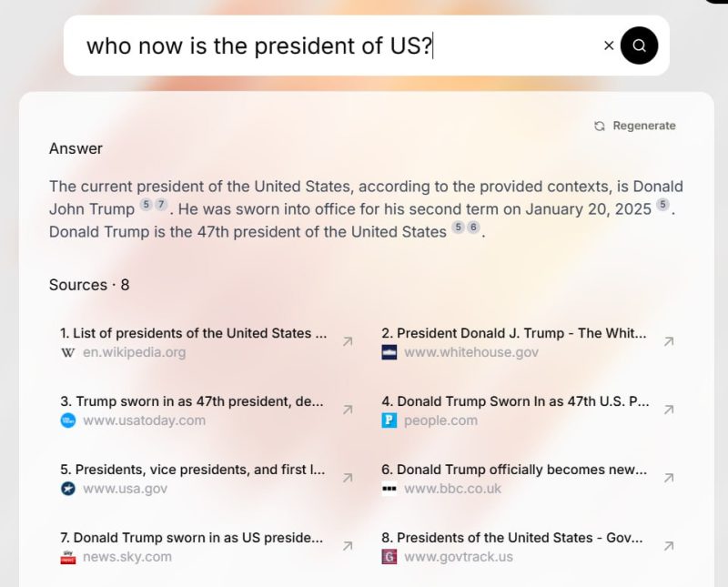Focus the search query input field
Screen dimensions: 728x587
(339, 46)
